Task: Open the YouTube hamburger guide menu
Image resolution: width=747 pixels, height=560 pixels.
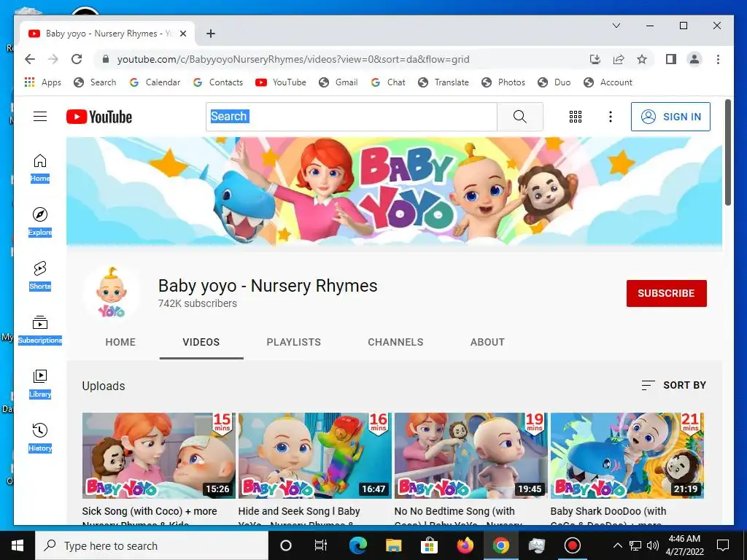Action: tap(40, 116)
